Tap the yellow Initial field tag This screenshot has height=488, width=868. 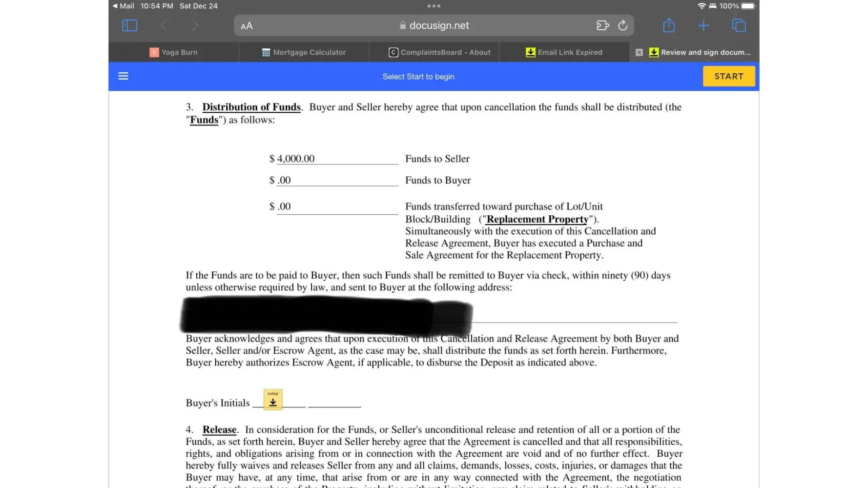pos(273,399)
